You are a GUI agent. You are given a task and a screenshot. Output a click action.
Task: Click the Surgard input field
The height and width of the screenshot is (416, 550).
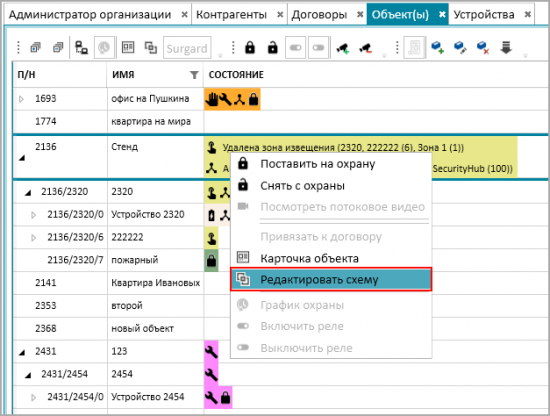point(187,48)
